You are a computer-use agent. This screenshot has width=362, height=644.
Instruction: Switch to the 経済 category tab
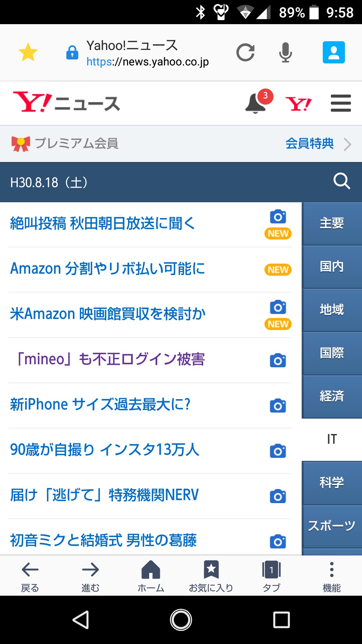(332, 396)
